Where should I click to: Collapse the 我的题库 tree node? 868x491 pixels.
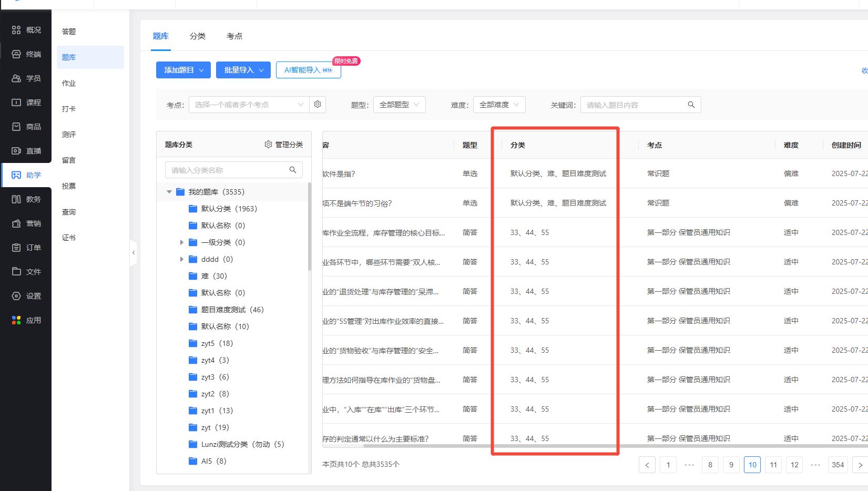tap(169, 192)
